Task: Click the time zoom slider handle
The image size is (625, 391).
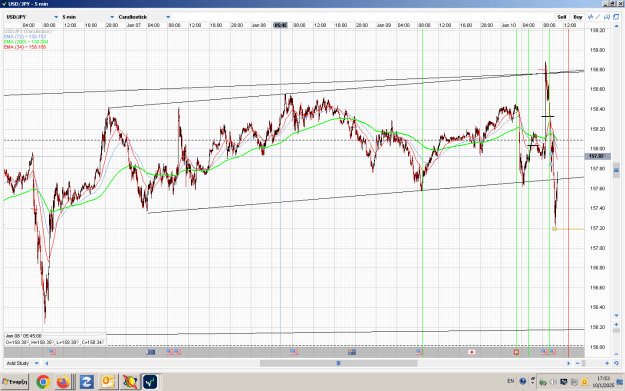Action: point(584,363)
